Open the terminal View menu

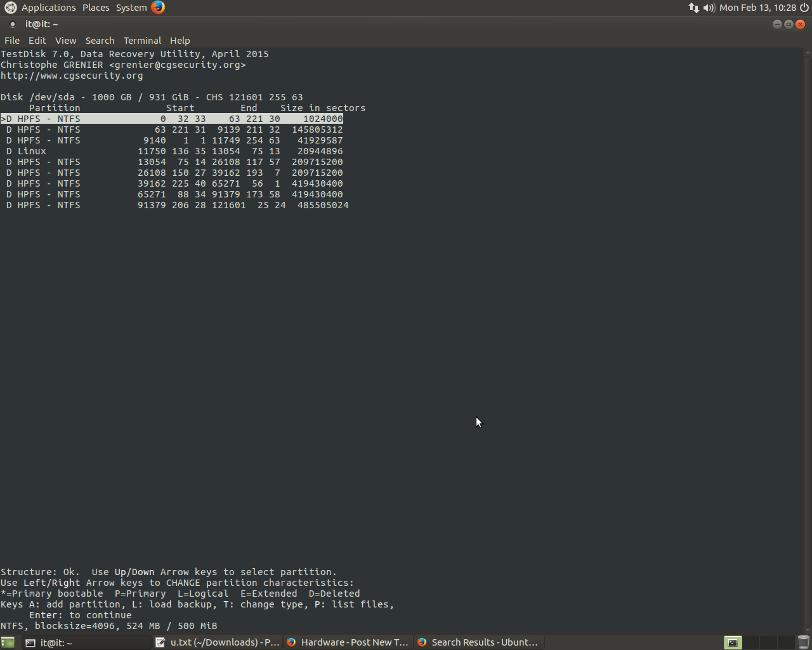point(65,41)
